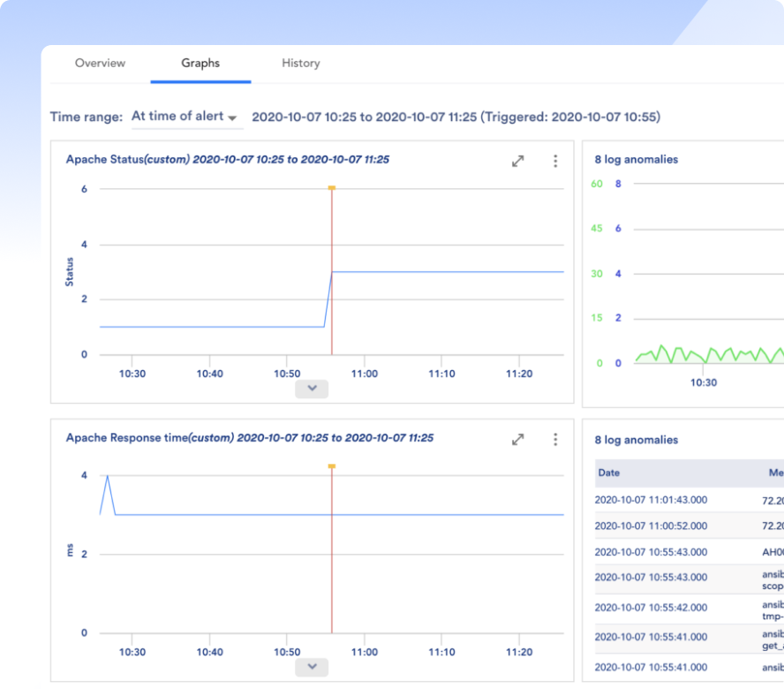784x689 pixels.
Task: Click the 'Time range:' label
Action: click(86, 117)
